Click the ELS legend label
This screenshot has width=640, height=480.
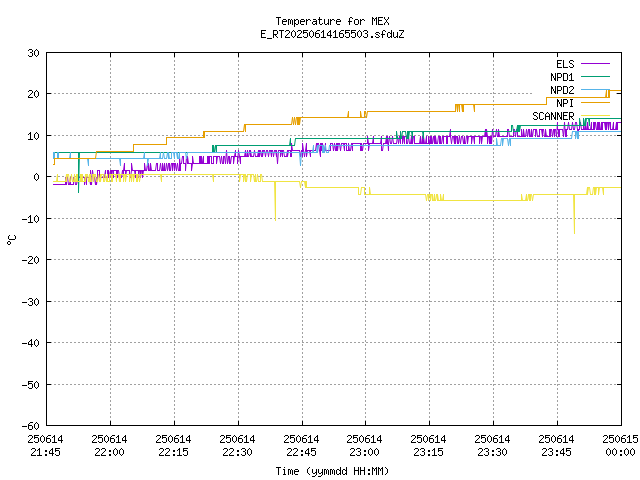[565, 64]
